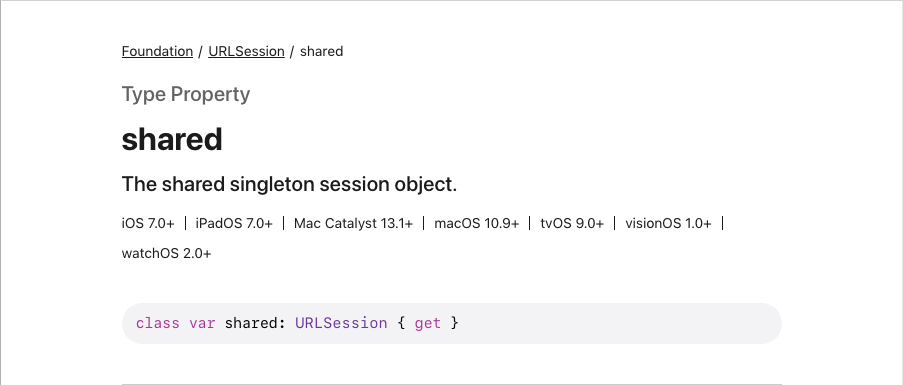Select the watchOS 2.0+ availability label
Screen dimensions: 903x385
166,253
